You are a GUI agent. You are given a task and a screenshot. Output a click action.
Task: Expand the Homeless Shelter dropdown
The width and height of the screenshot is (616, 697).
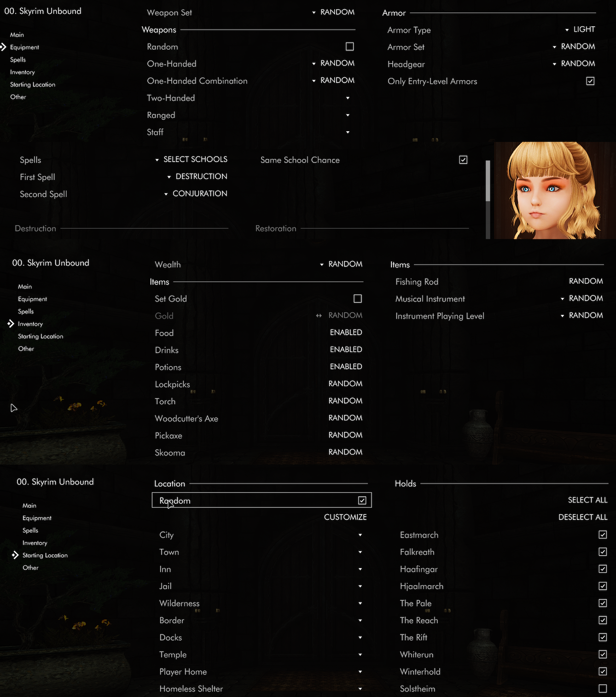coord(360,689)
